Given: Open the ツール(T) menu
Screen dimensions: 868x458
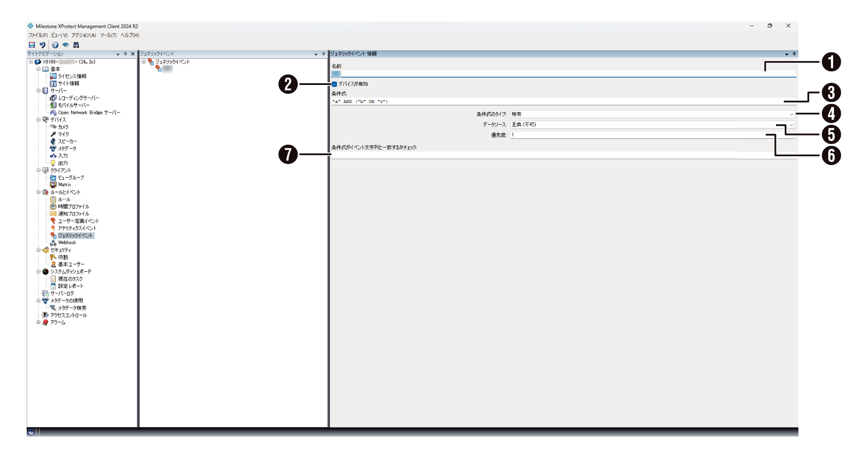Looking at the screenshot, I should pyautogui.click(x=108, y=35).
